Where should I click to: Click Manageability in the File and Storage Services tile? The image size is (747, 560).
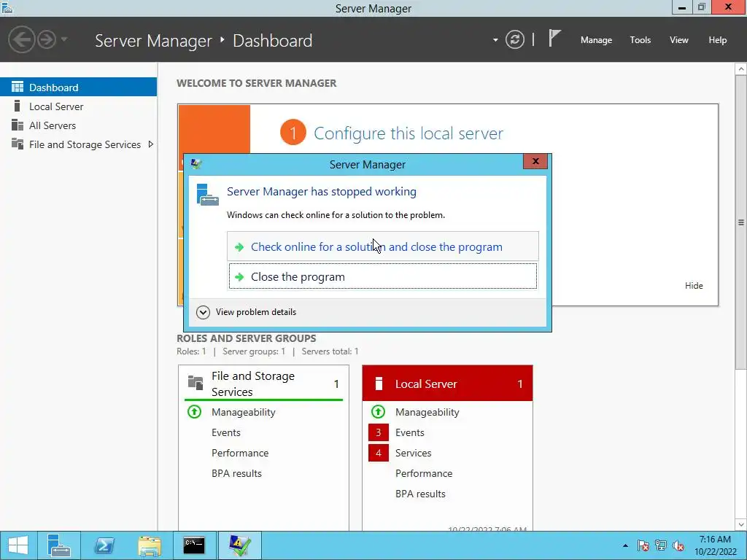[x=244, y=412]
